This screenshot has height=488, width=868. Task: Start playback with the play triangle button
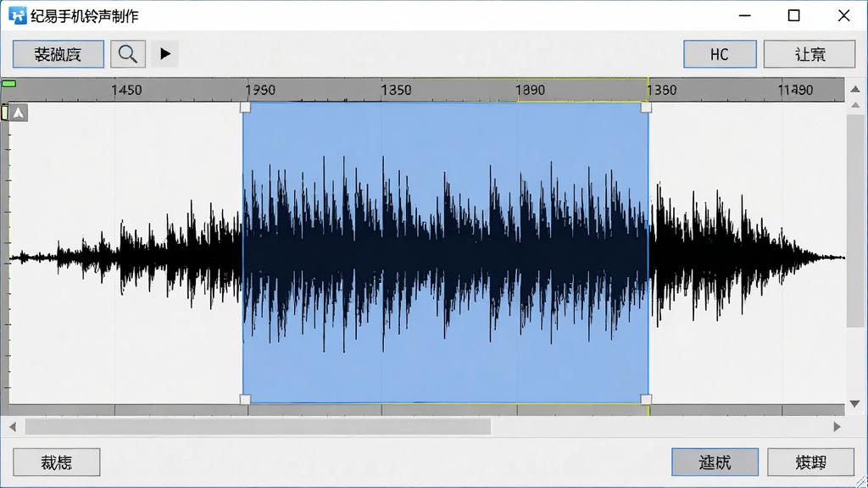165,54
